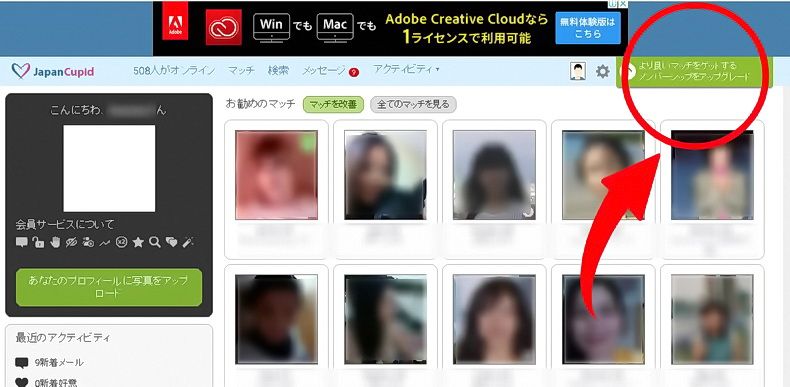Screen dimensions: 790x387
Task: Click the 最近のアクティビティ heading
Action: click(x=63, y=338)
